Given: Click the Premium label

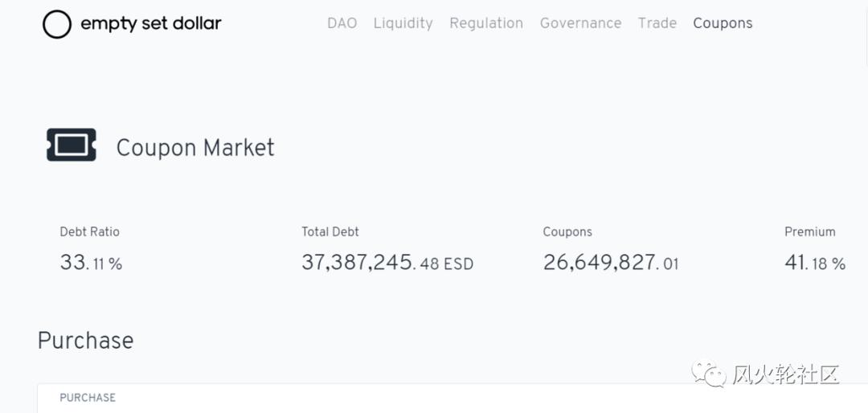Looking at the screenshot, I should [x=810, y=232].
